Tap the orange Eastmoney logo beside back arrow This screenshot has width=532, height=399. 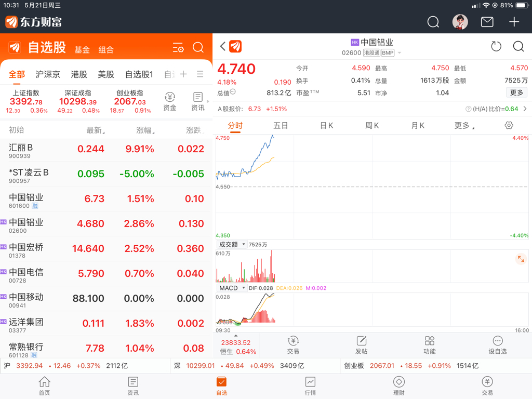(235, 46)
